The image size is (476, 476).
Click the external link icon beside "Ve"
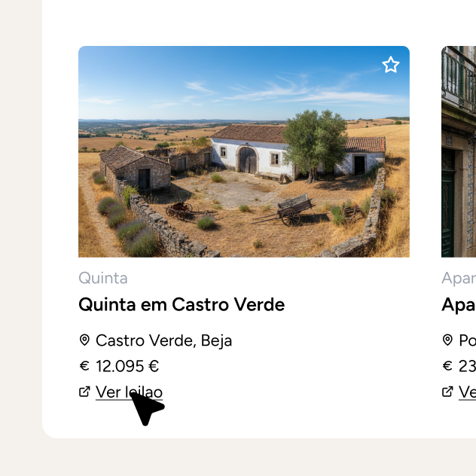447,392
